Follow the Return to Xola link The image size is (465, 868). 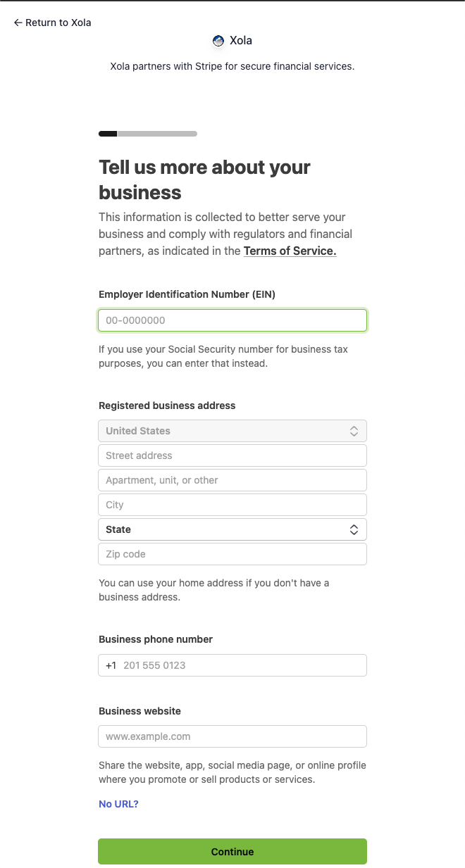coord(52,23)
